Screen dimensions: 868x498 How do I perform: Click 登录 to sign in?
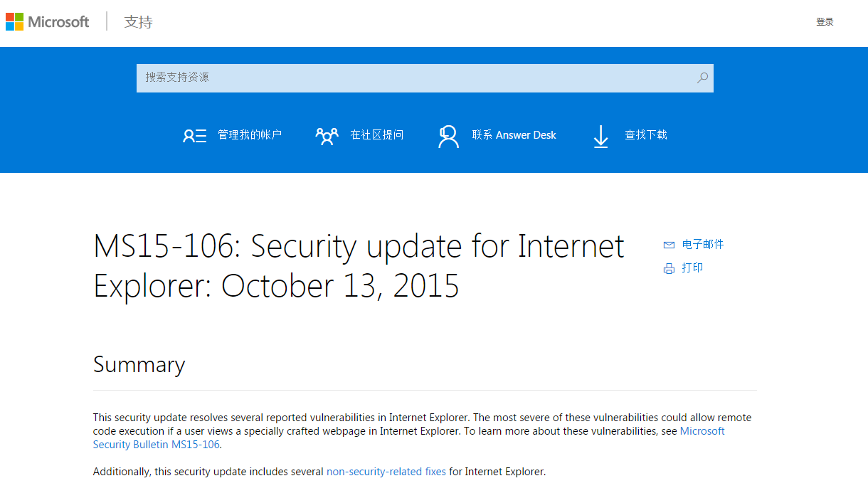coord(825,22)
